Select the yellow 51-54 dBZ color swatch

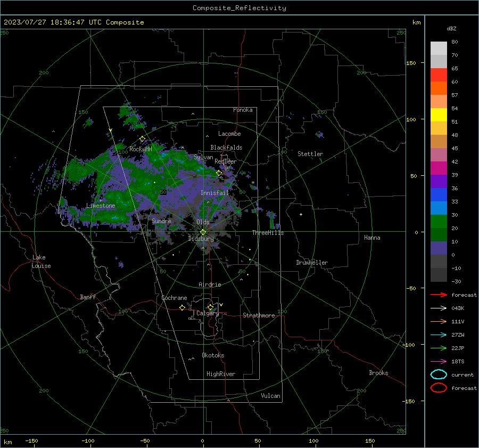click(x=439, y=115)
